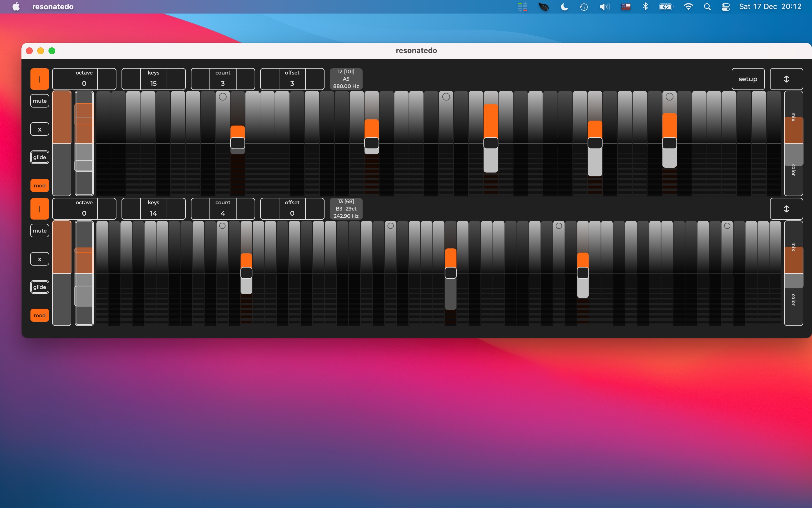Click the third circle marker key in top keyboard
This screenshot has width=812, height=508.
tap(669, 97)
